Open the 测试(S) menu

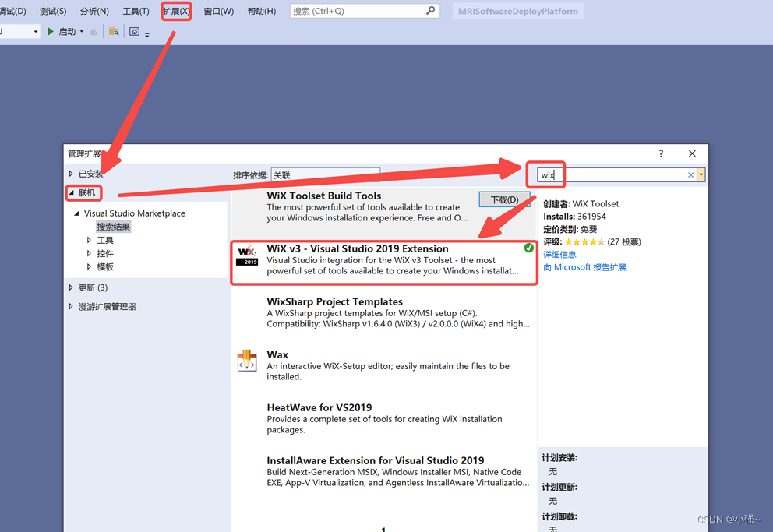[x=53, y=11]
